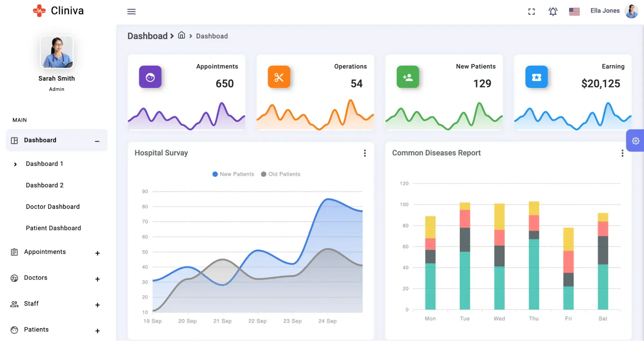Click the orange Operations scissors icon
Viewport: 644px width, 341px height.
(279, 77)
